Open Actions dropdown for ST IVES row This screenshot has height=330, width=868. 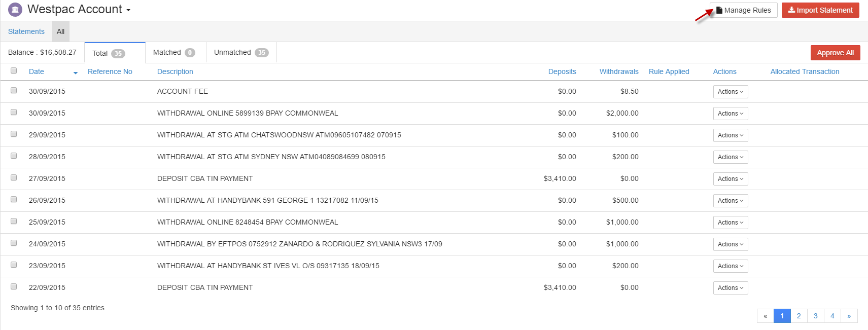tap(731, 266)
